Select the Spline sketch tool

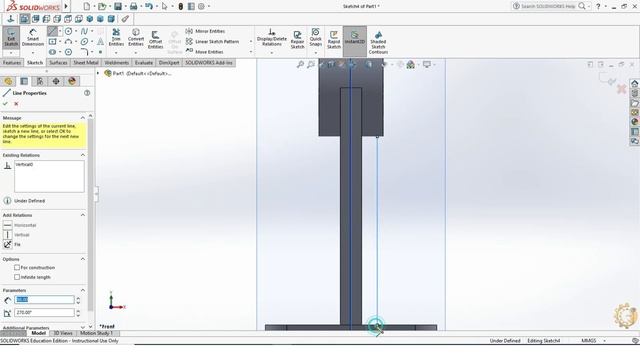click(84, 31)
